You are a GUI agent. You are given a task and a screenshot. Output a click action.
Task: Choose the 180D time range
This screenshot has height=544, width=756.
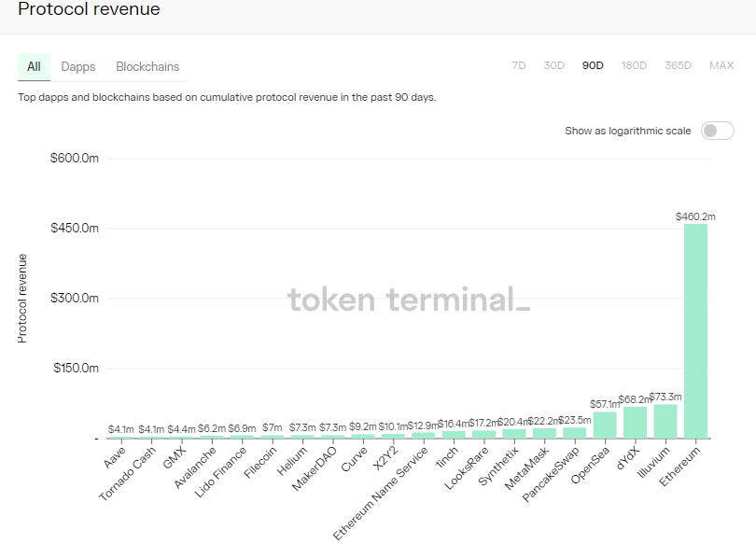point(634,65)
